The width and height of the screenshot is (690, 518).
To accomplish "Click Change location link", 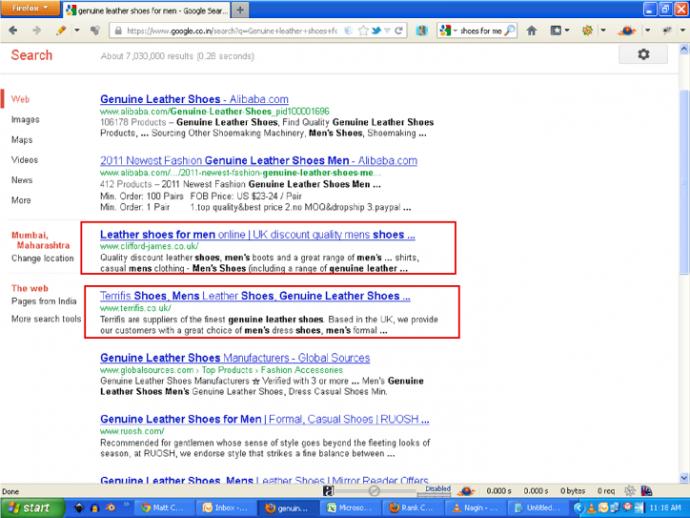I will [43, 258].
